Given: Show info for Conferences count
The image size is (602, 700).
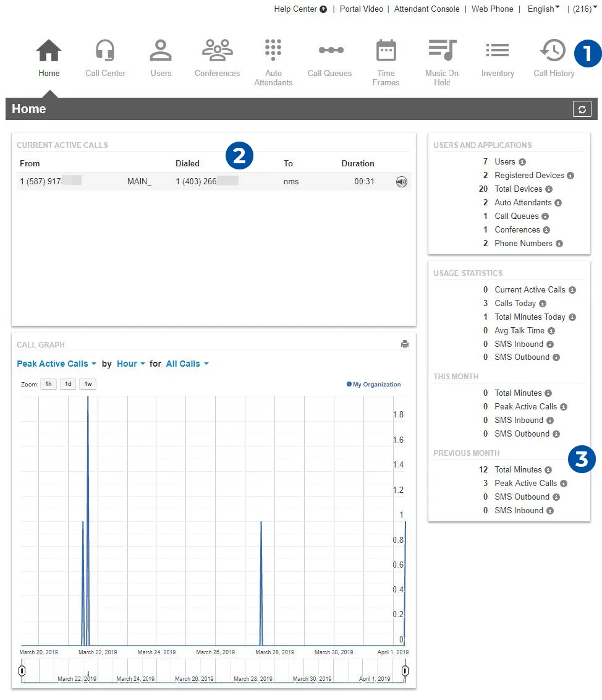Looking at the screenshot, I should (x=546, y=230).
